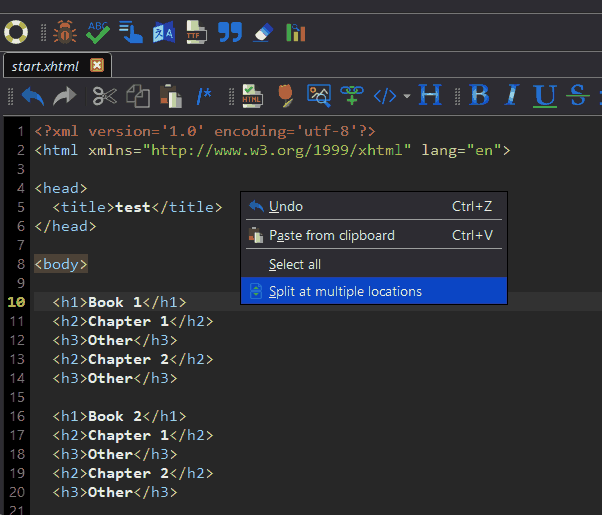Click the Book 2 heading text
The image size is (602, 515).
115,416
